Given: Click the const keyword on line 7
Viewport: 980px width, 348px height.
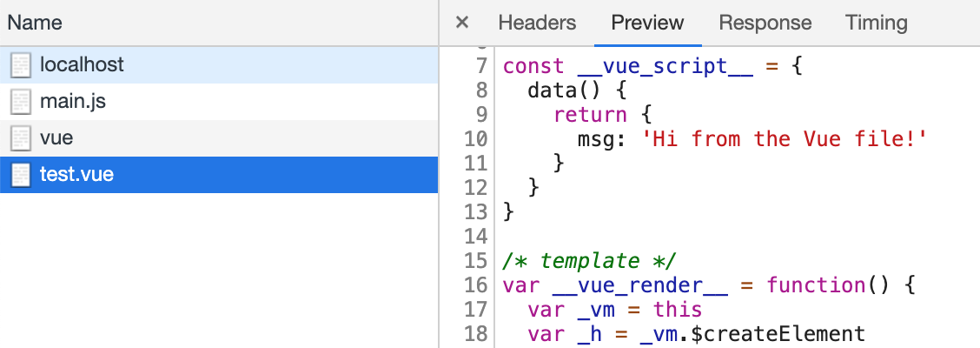Looking at the screenshot, I should 533,66.
